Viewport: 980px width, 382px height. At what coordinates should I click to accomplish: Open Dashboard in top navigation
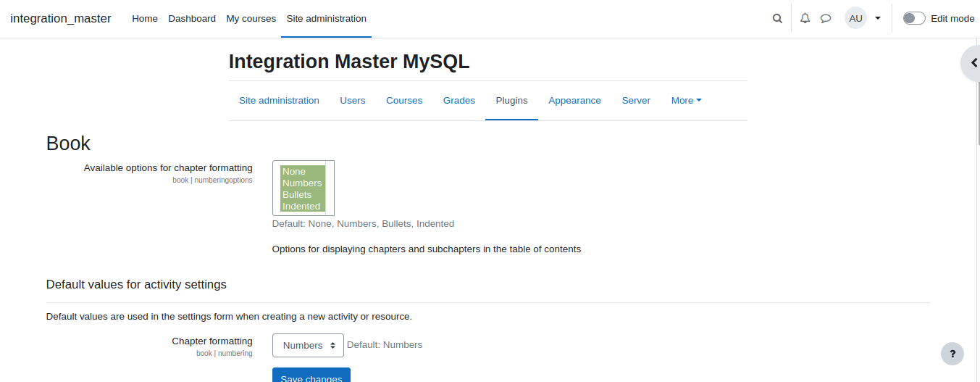click(192, 19)
